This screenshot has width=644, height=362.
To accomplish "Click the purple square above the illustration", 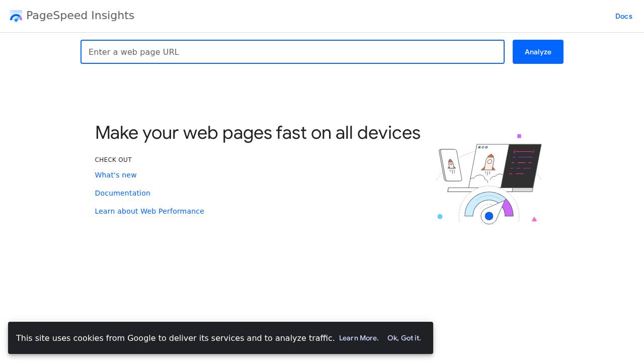I will coord(519,136).
